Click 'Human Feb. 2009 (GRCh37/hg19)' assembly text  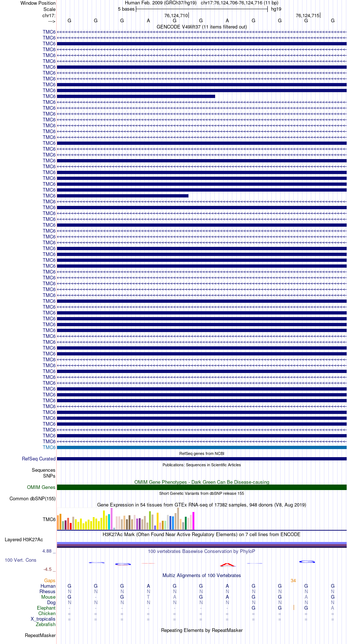161,3
